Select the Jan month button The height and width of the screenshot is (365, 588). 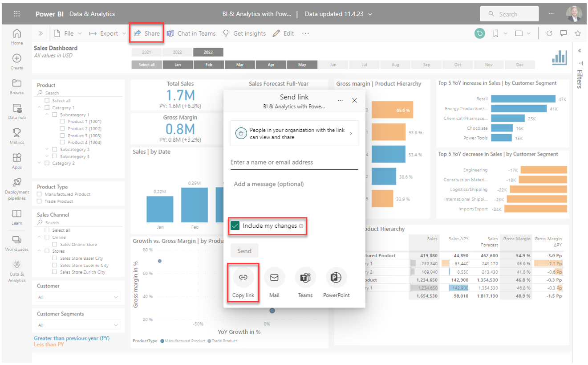(x=178, y=65)
